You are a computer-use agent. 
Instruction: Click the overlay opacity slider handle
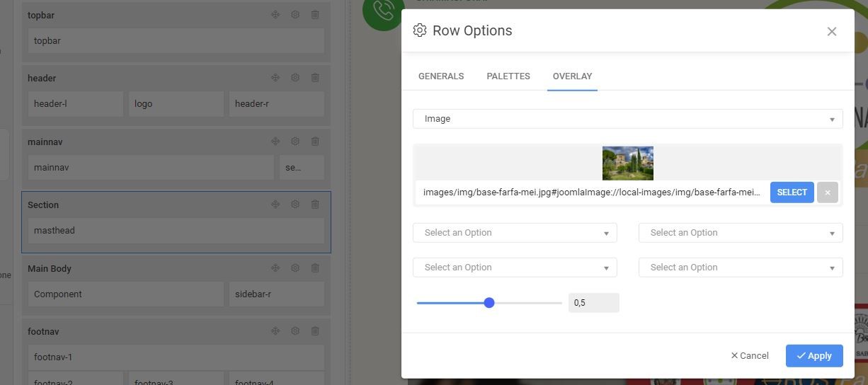click(489, 303)
